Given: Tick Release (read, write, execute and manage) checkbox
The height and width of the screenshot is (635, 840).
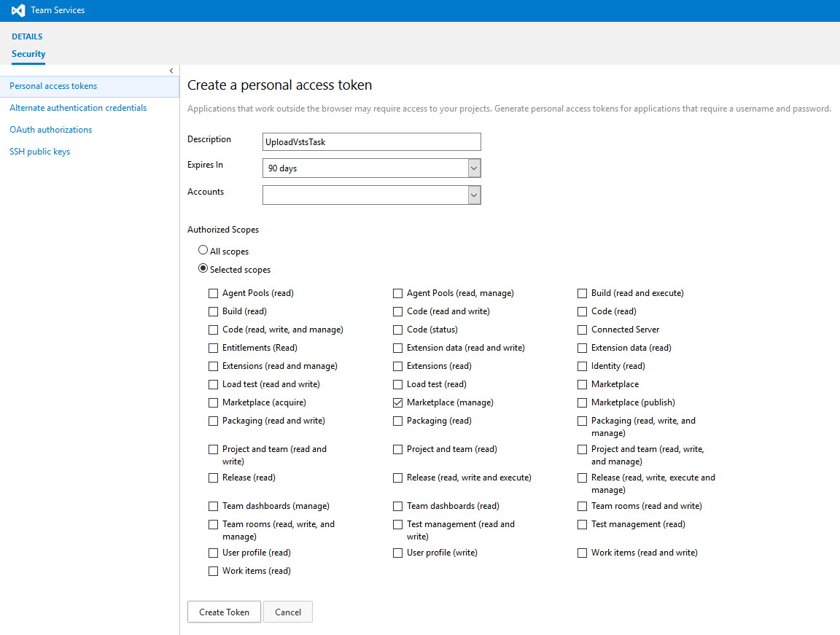Looking at the screenshot, I should pyautogui.click(x=583, y=478).
